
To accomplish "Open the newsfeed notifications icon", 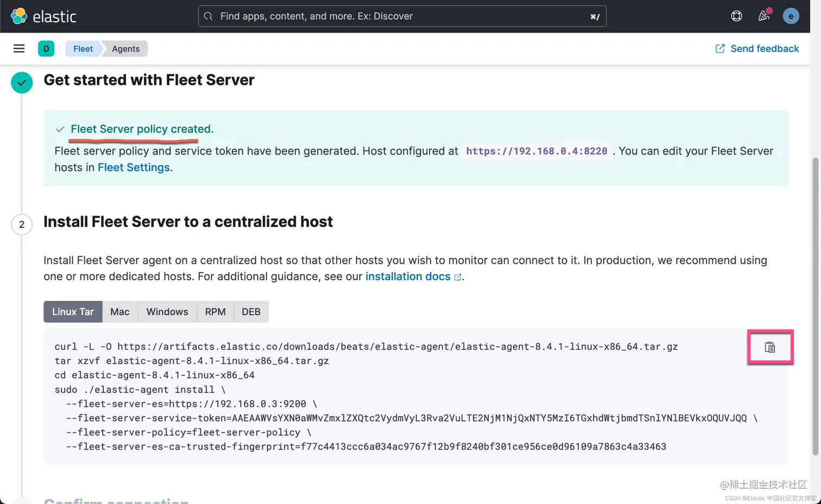I will click(x=764, y=16).
